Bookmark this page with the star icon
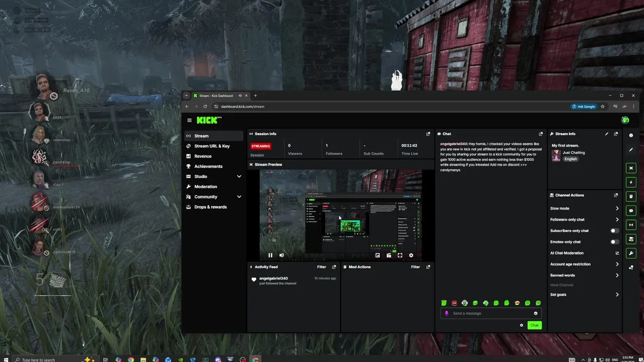Image resolution: width=644 pixels, height=362 pixels. coord(603,107)
